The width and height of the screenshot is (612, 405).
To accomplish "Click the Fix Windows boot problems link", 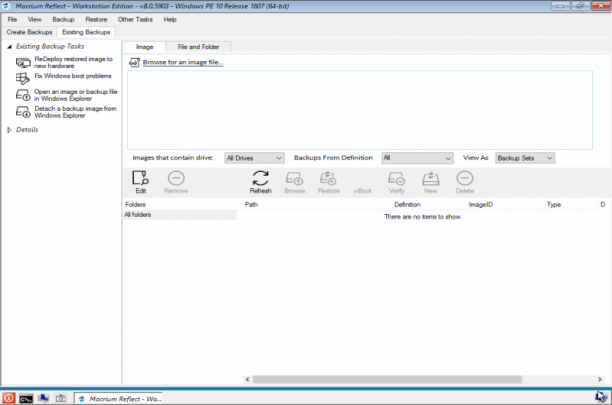I will [73, 76].
